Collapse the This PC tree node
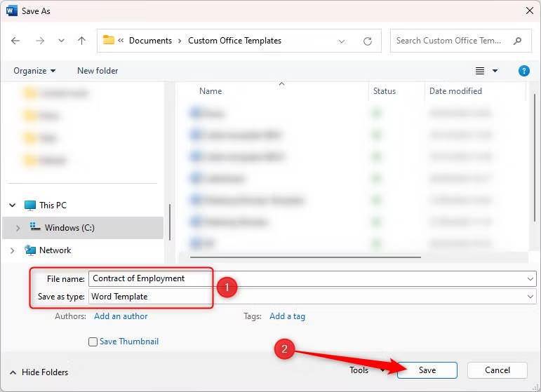Screen dimensions: 541x392 pos(13,205)
